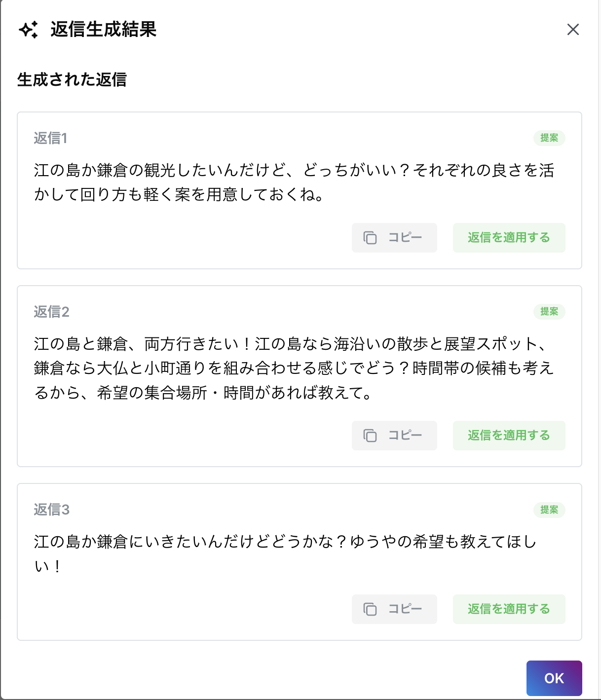The width and height of the screenshot is (601, 700).
Task: Apply 返信1 using 返信を適用する
Action: click(x=509, y=238)
